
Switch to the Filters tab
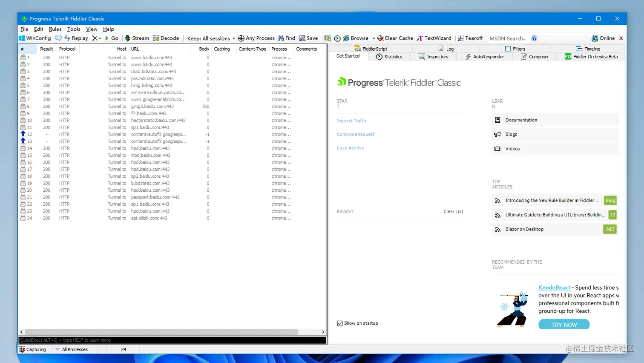515,49
